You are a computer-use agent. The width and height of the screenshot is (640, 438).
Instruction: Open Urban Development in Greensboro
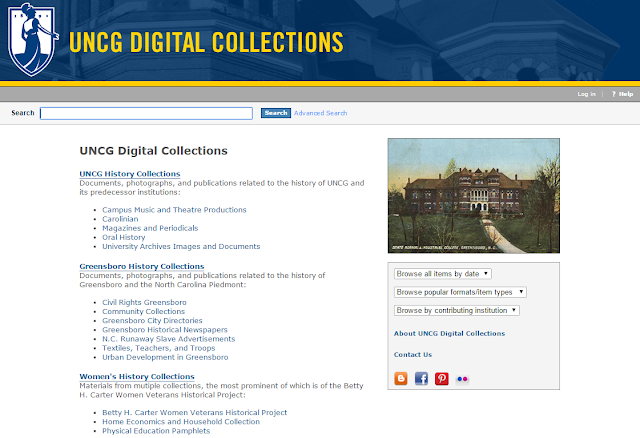pyautogui.click(x=165, y=358)
